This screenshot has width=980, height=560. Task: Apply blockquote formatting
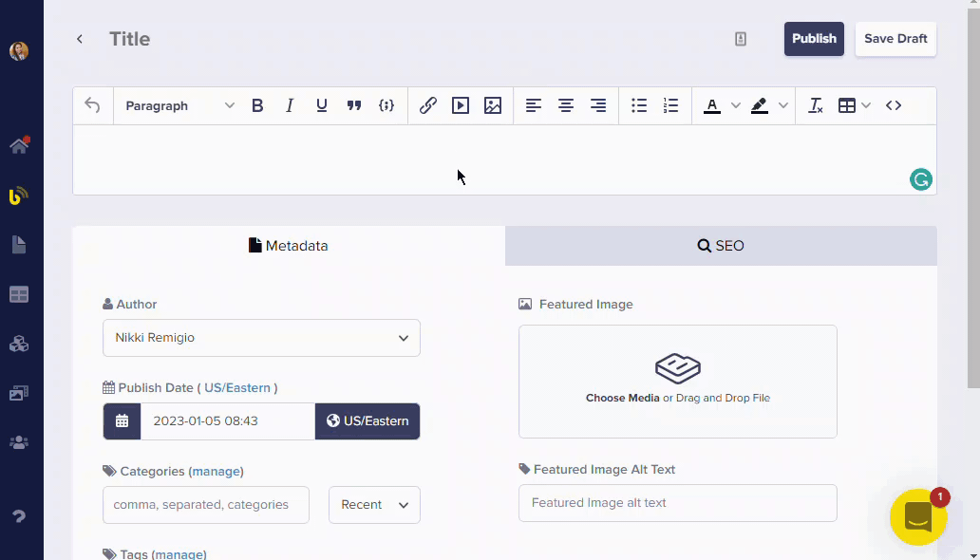[x=354, y=105]
